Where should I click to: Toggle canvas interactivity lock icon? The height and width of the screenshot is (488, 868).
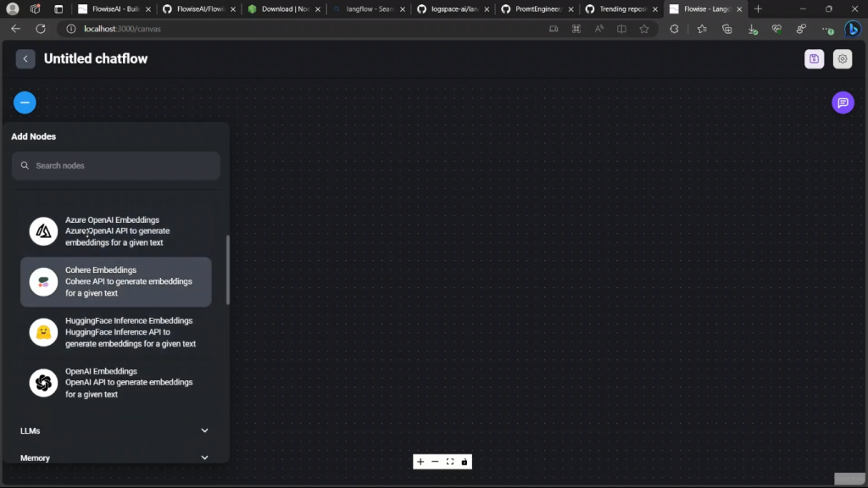(465, 462)
